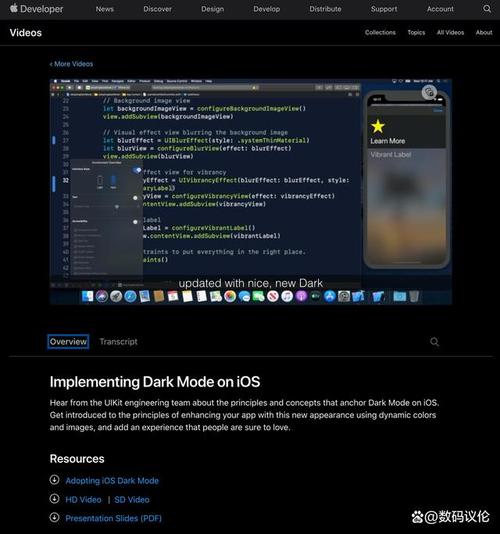The image size is (500, 534).
Task: Open Apple TV app in dock
Action: tap(316, 296)
